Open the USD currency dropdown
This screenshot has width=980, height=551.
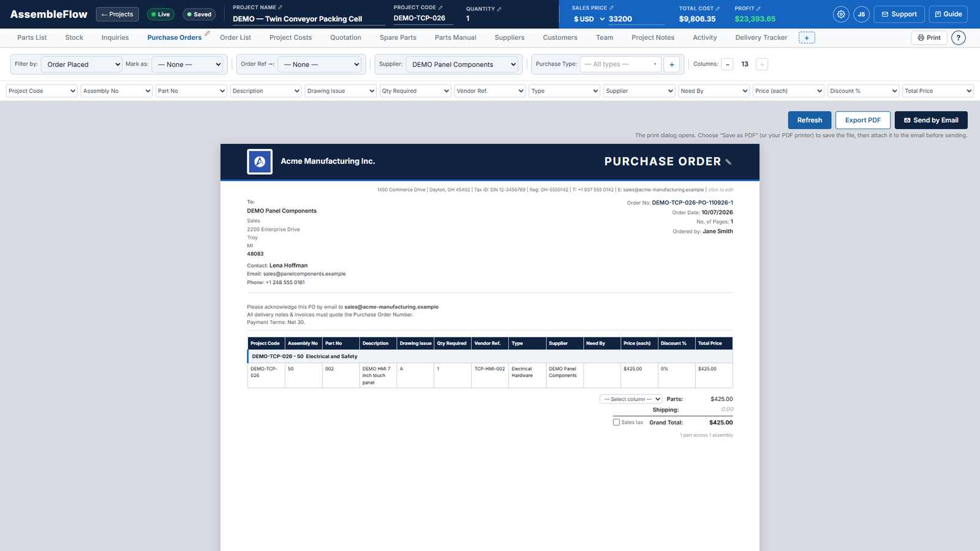click(589, 19)
